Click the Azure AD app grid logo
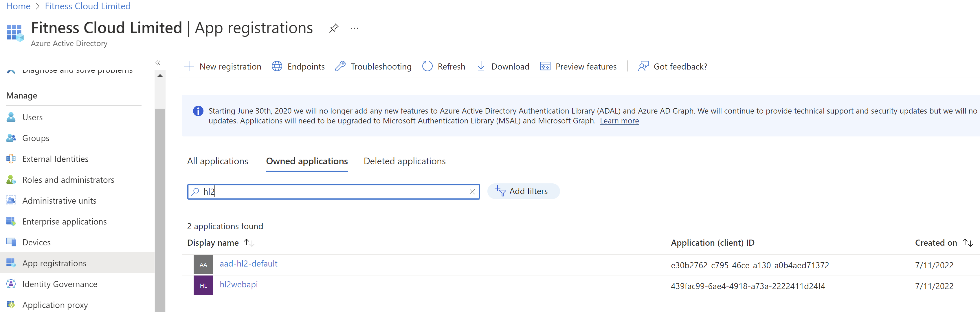Viewport: 980px width, 312px height. (15, 33)
